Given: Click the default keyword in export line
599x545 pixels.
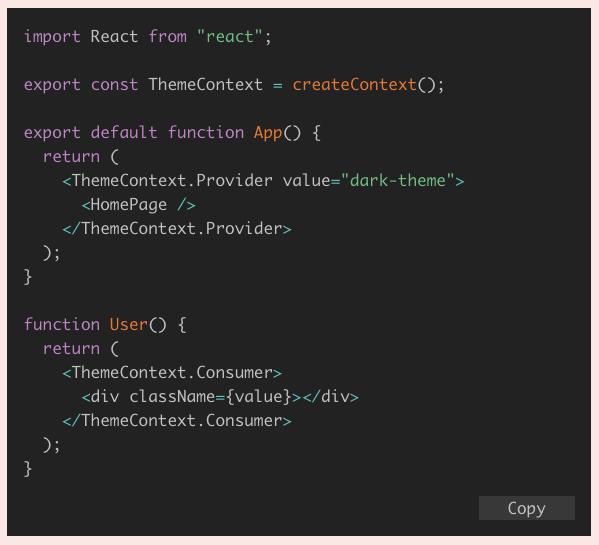Looking at the screenshot, I should point(124,133).
